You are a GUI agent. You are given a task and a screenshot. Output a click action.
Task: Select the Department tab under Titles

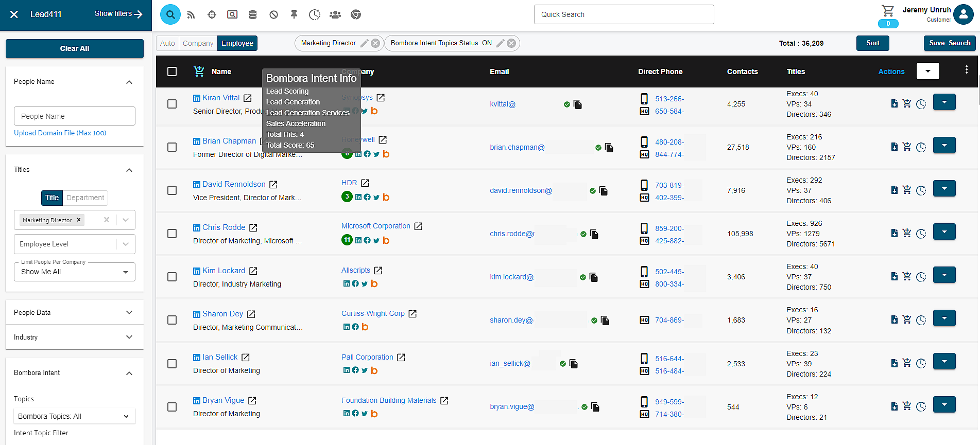pos(85,198)
